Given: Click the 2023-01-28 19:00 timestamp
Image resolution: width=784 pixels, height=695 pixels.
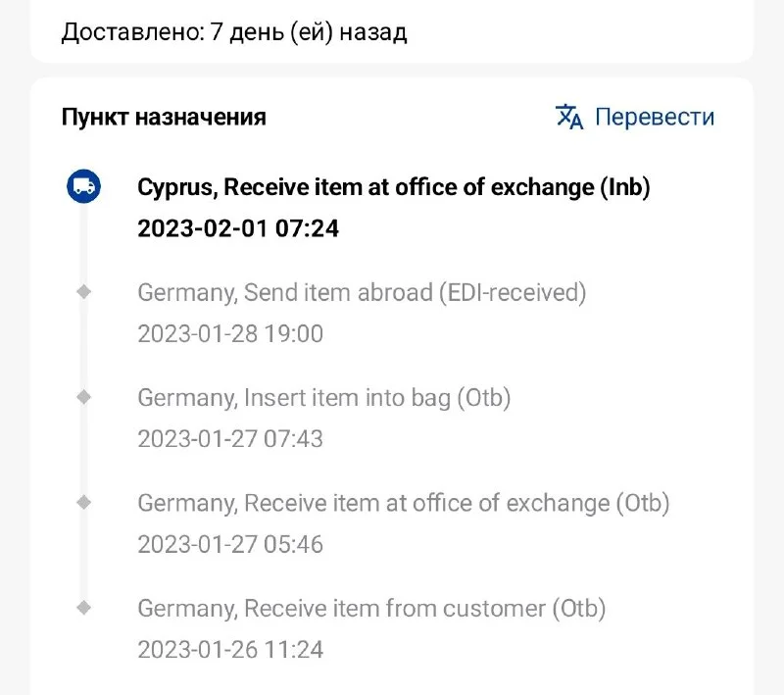Looking at the screenshot, I should (229, 333).
